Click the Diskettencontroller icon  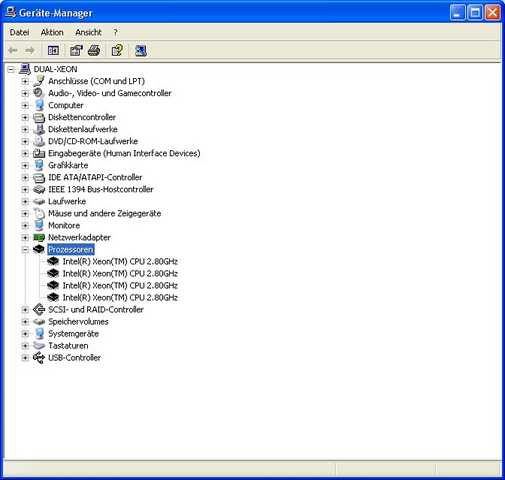(39, 117)
